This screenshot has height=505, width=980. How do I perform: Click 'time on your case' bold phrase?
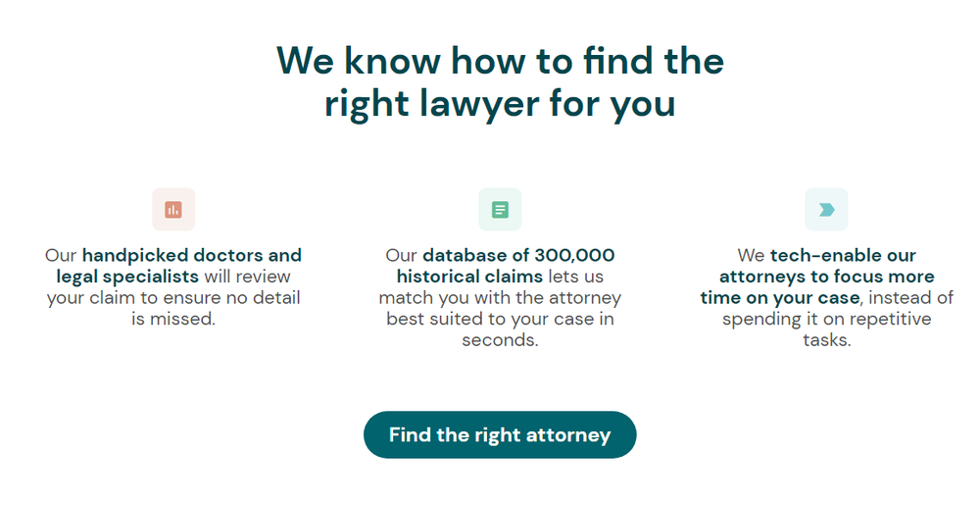coord(780,297)
